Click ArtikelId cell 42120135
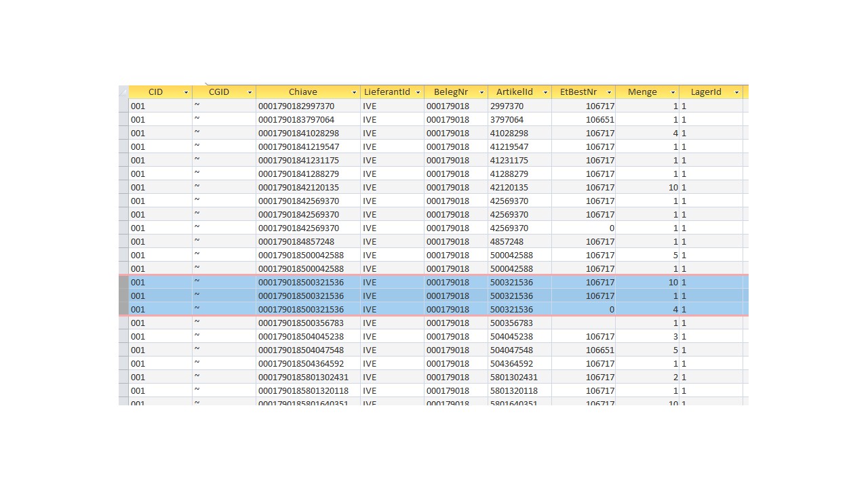868x488 pixels. click(x=519, y=187)
